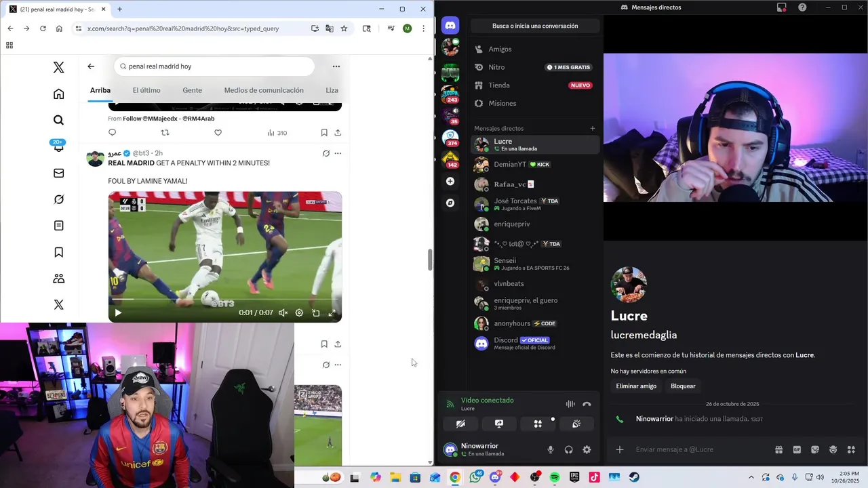
Task: Click the X page vertical scrollbar thumb
Action: (x=430, y=260)
